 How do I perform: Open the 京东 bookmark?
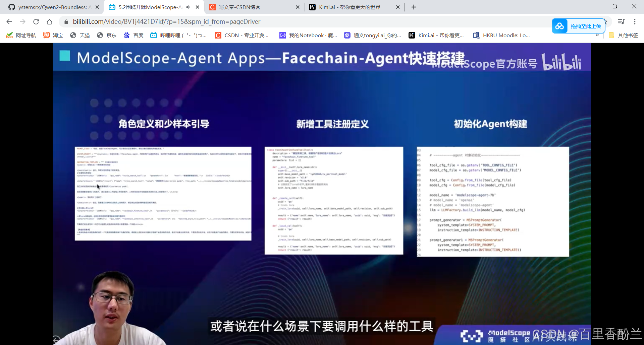[x=107, y=35]
